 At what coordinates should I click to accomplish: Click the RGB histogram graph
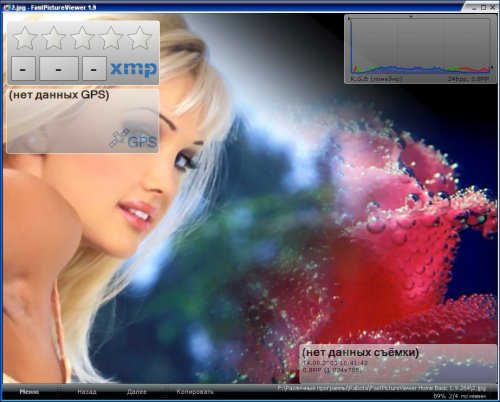click(x=420, y=46)
